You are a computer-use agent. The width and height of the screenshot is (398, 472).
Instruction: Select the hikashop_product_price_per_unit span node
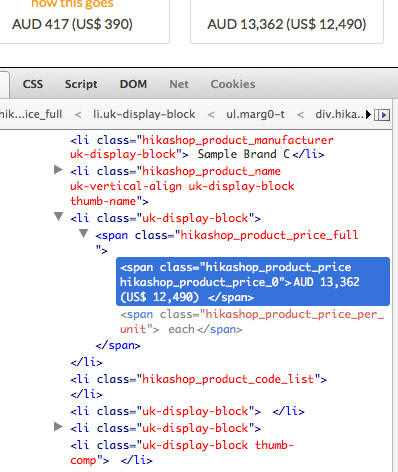pos(252,322)
